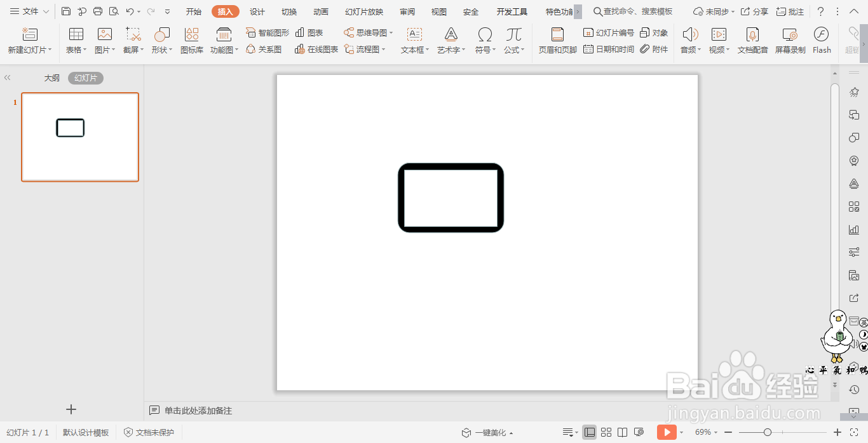
Task: Switch to the 设计 design tab
Action: (257, 12)
